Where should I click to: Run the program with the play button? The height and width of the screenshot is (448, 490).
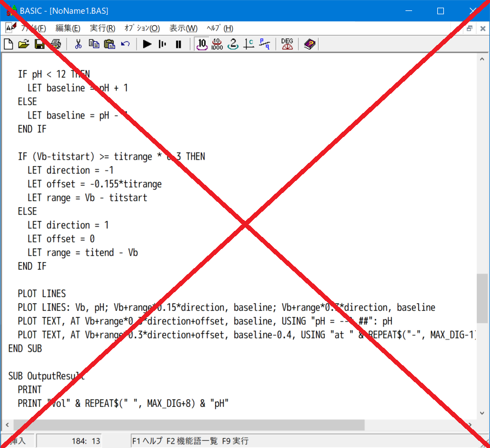pyautogui.click(x=147, y=44)
